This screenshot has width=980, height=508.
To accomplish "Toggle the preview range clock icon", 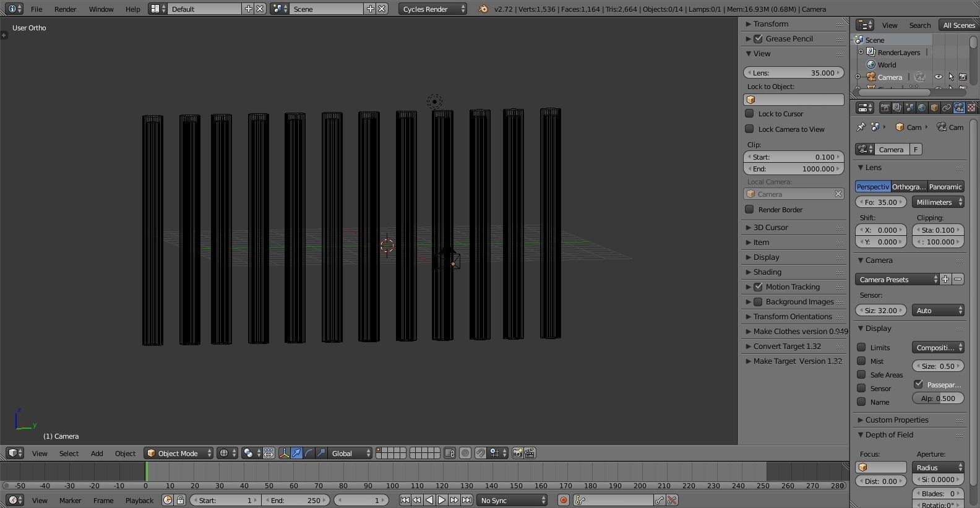I will click(168, 500).
